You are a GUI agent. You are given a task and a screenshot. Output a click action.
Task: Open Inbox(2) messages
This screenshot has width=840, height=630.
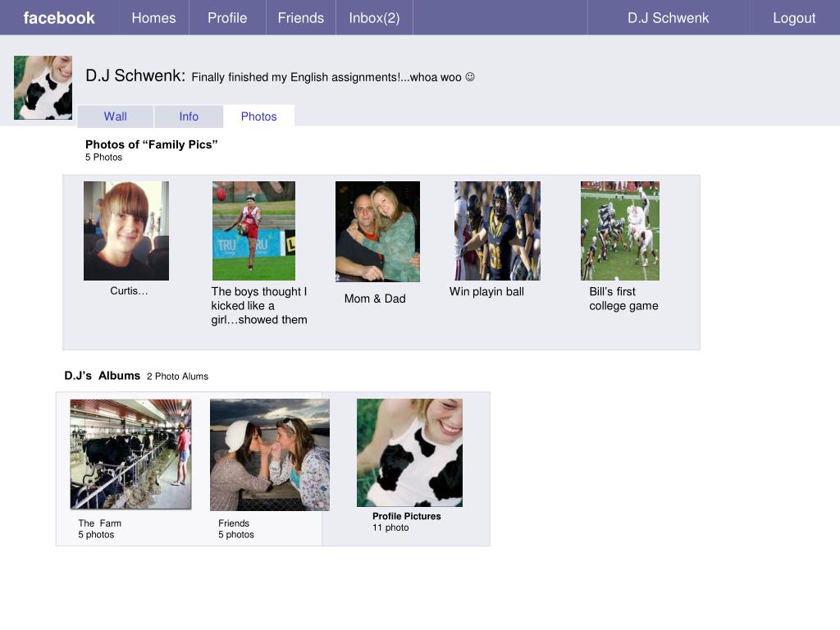pyautogui.click(x=374, y=18)
